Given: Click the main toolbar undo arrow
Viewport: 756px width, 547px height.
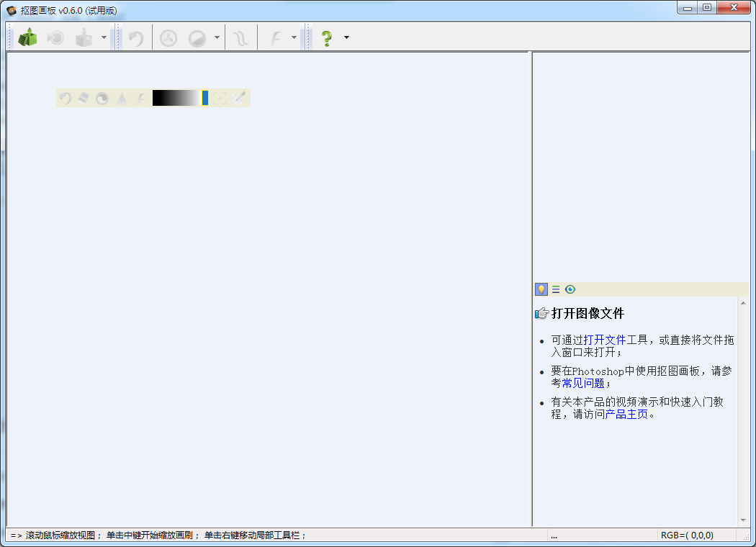Looking at the screenshot, I should 137,38.
